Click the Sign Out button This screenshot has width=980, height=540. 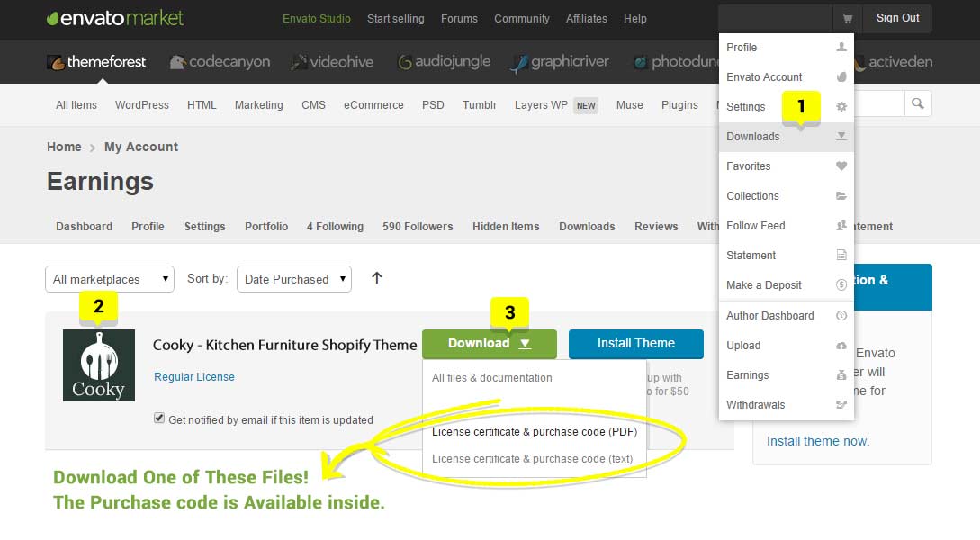pyautogui.click(x=897, y=18)
